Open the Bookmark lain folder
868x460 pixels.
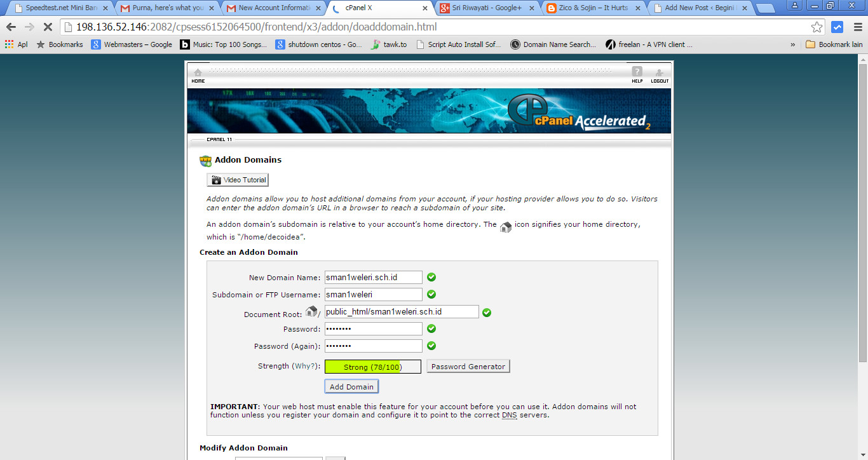[834, 44]
